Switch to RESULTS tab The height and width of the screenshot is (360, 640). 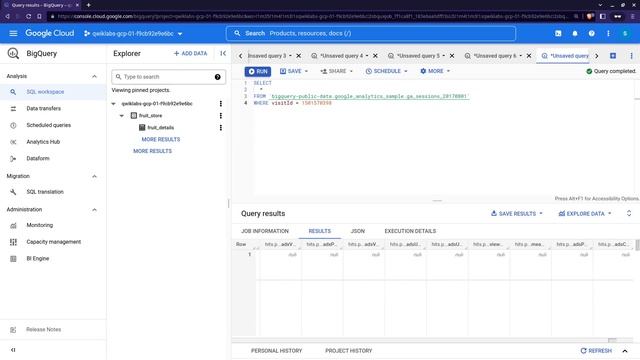coord(320,231)
